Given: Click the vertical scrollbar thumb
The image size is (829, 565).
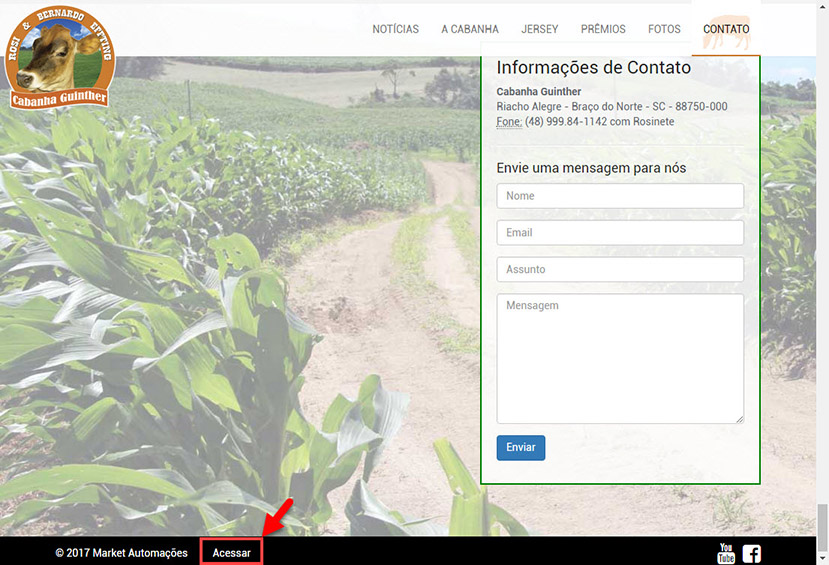Looking at the screenshot, I should click(x=822, y=527).
